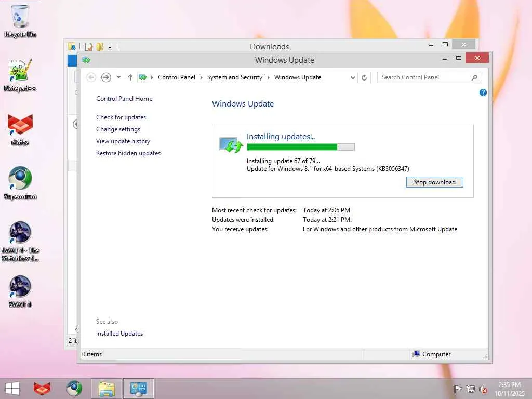The height and width of the screenshot is (399, 532).
Task: Expand the address bar previous locations dropdown
Action: point(353,78)
